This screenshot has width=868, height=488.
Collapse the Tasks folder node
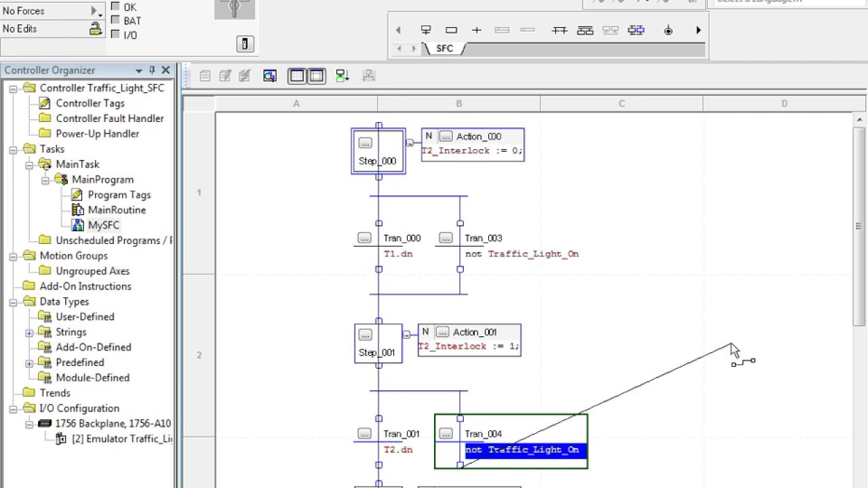[x=13, y=149]
